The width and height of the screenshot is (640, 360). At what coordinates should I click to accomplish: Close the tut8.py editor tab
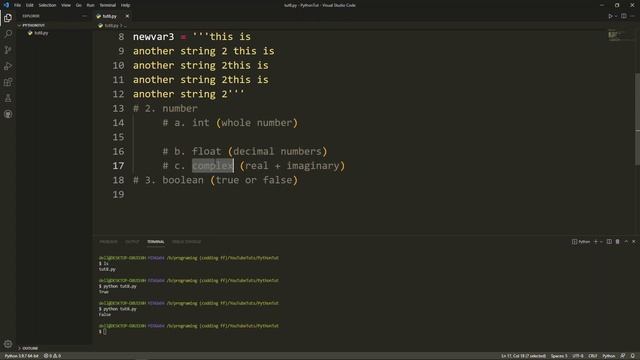tap(127, 16)
